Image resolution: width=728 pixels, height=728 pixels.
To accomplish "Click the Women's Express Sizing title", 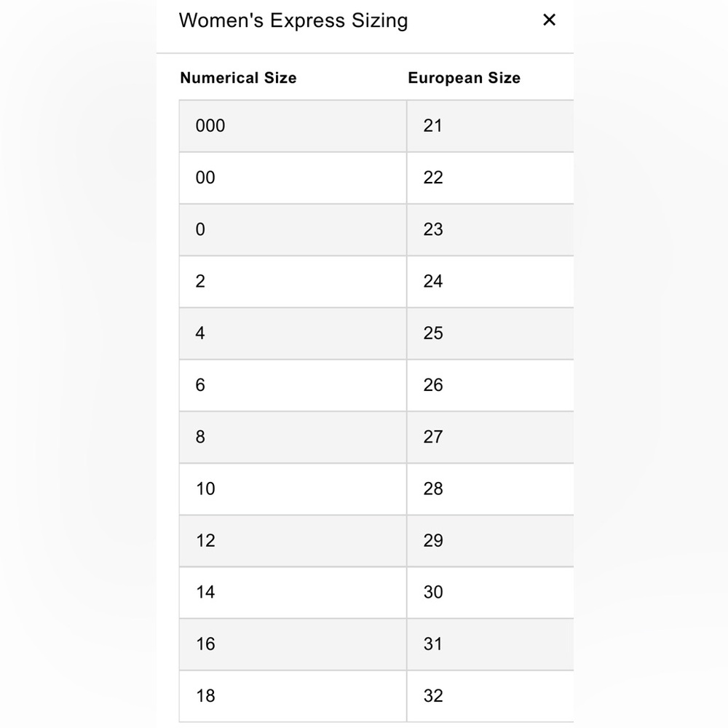I will pyautogui.click(x=293, y=20).
